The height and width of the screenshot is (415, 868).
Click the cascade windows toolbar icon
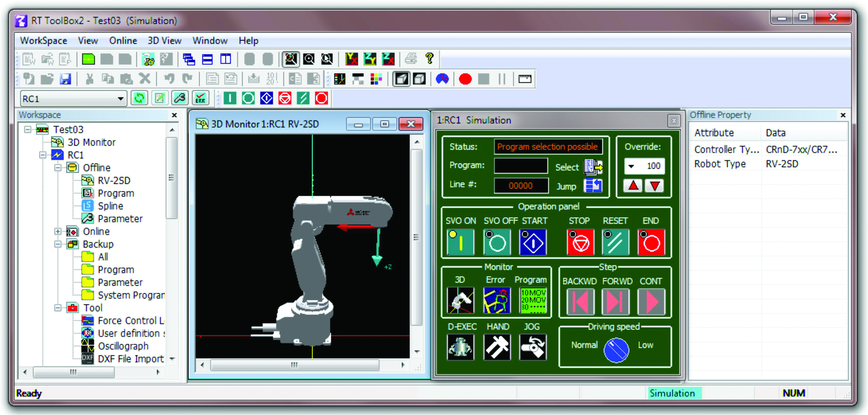click(189, 59)
